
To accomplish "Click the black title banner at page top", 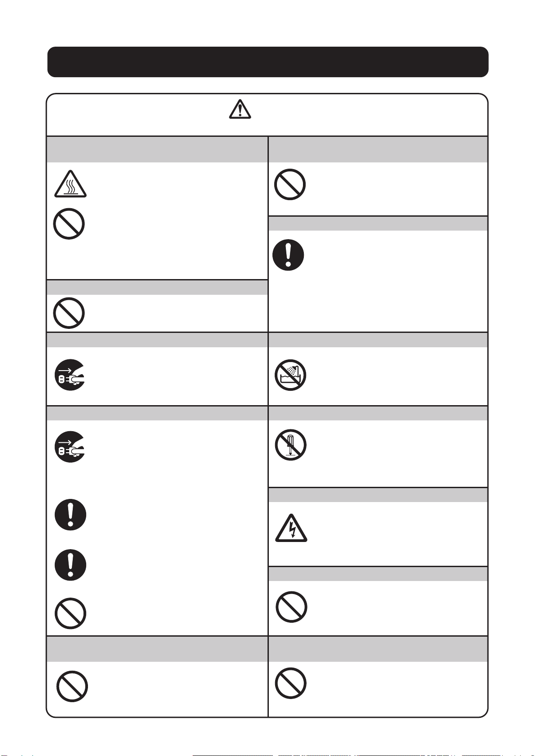I will coord(268,62).
